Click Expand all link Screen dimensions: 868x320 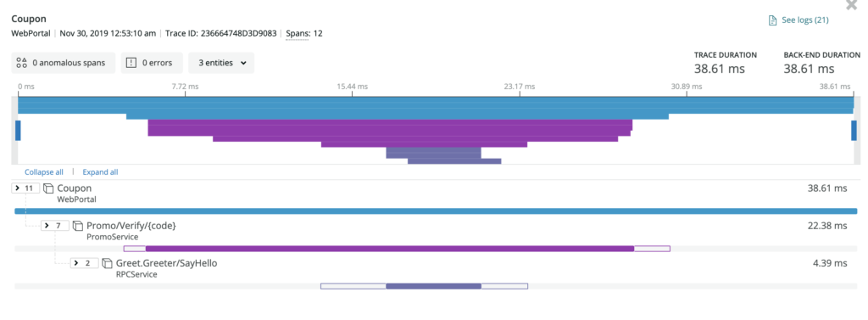100,172
